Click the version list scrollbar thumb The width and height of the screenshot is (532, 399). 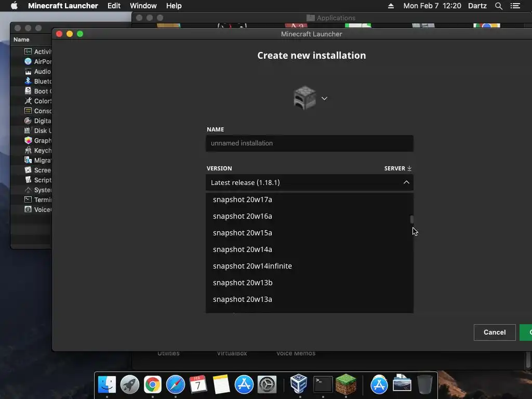[x=412, y=220]
